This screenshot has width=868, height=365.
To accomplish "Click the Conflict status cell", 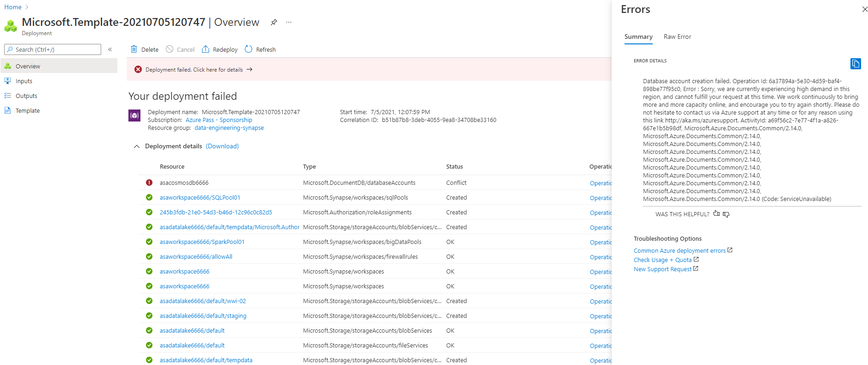I will tap(456, 182).
